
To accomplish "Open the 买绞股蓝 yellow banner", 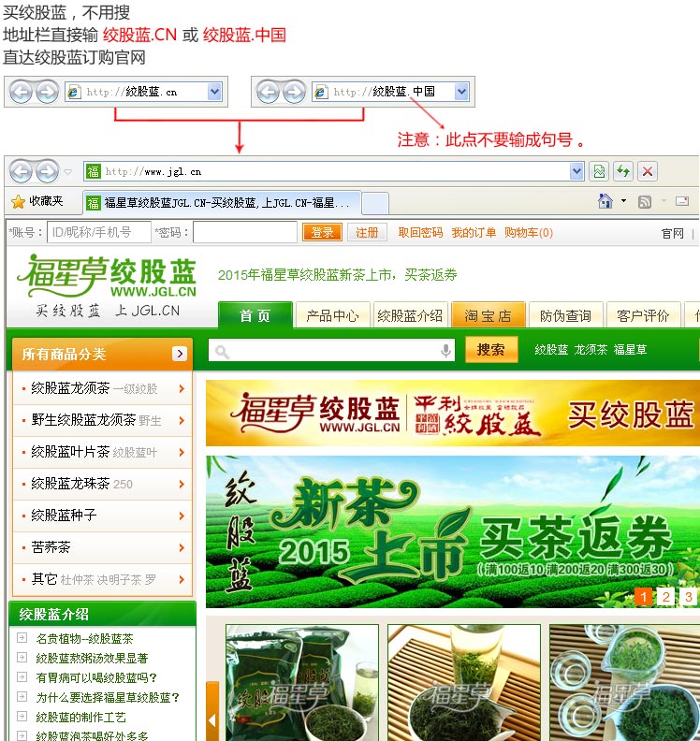I will [x=453, y=413].
